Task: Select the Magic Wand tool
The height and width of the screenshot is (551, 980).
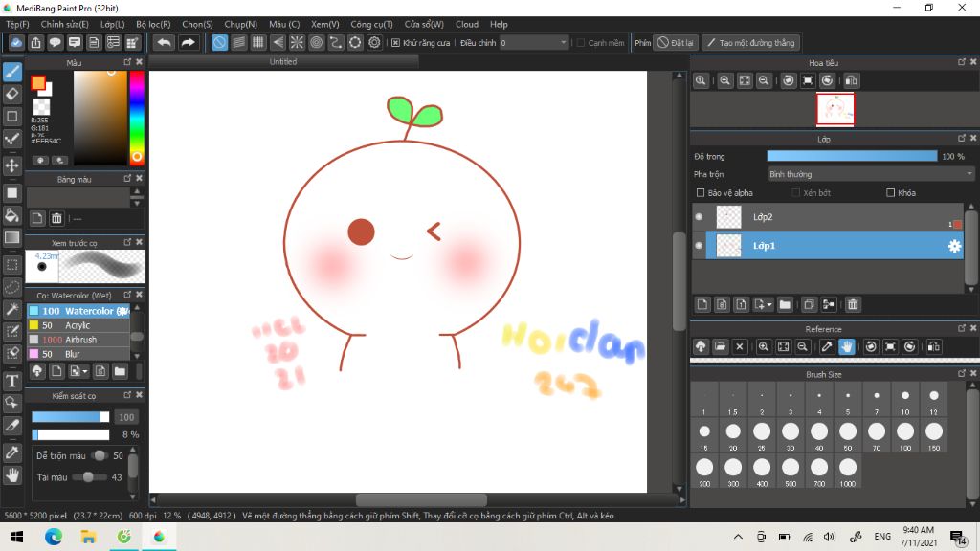Action: (12, 309)
